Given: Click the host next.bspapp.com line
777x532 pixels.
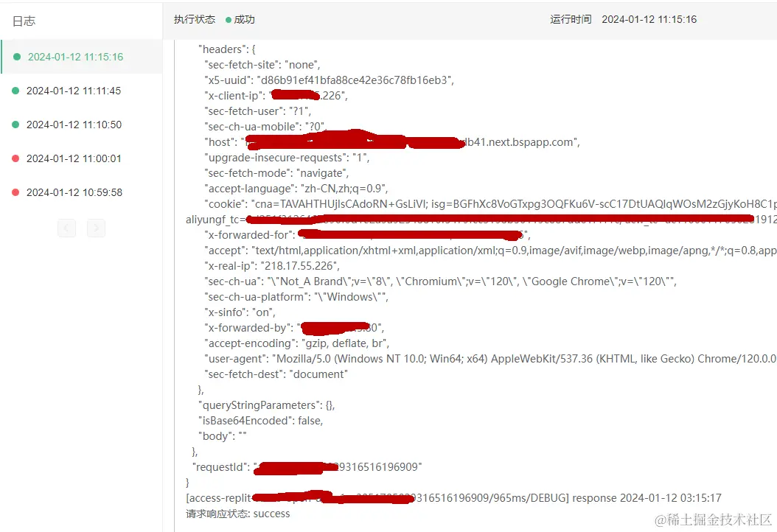Looking at the screenshot, I should coord(392,141).
